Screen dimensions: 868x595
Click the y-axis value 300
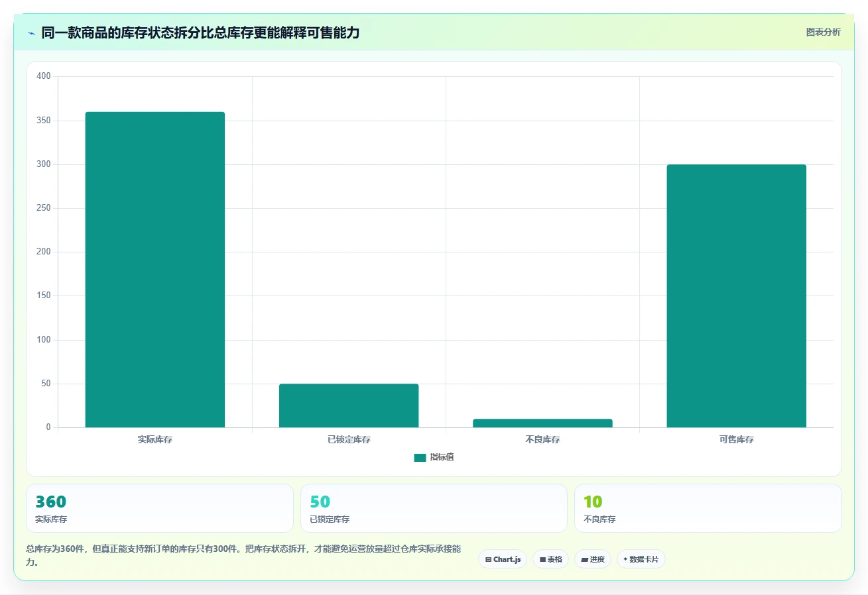tap(44, 164)
